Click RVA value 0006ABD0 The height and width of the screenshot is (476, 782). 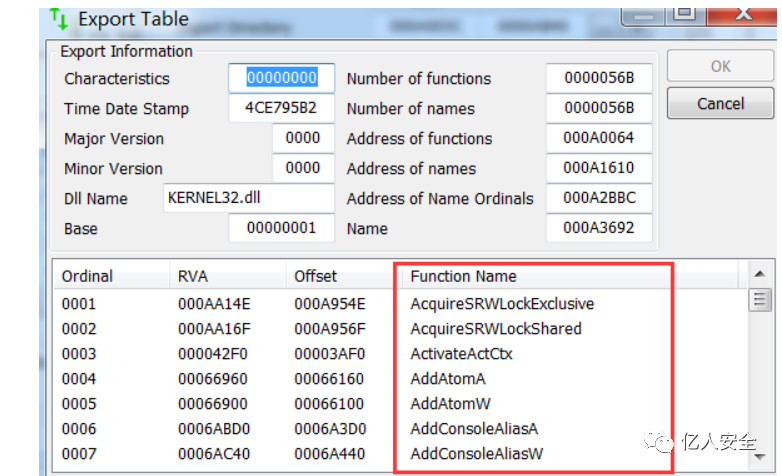tap(214, 429)
